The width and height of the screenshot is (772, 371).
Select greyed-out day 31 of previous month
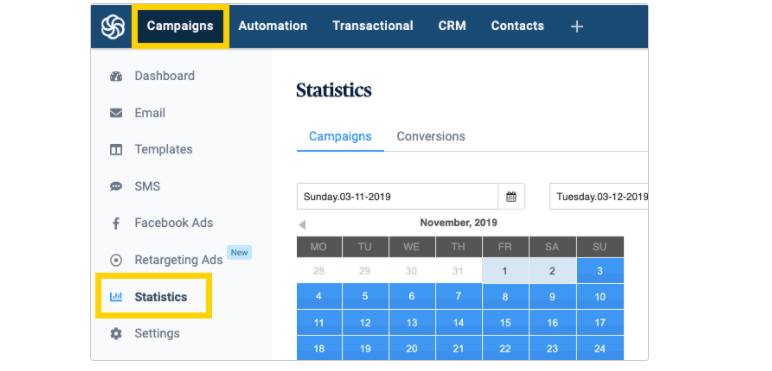458,271
